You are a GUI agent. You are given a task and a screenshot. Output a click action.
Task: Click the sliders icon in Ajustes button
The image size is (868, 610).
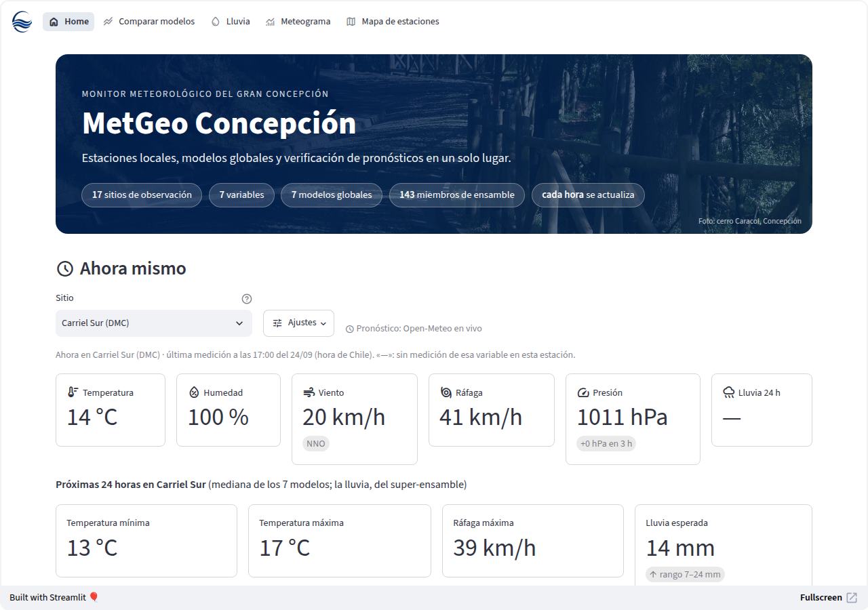[277, 323]
